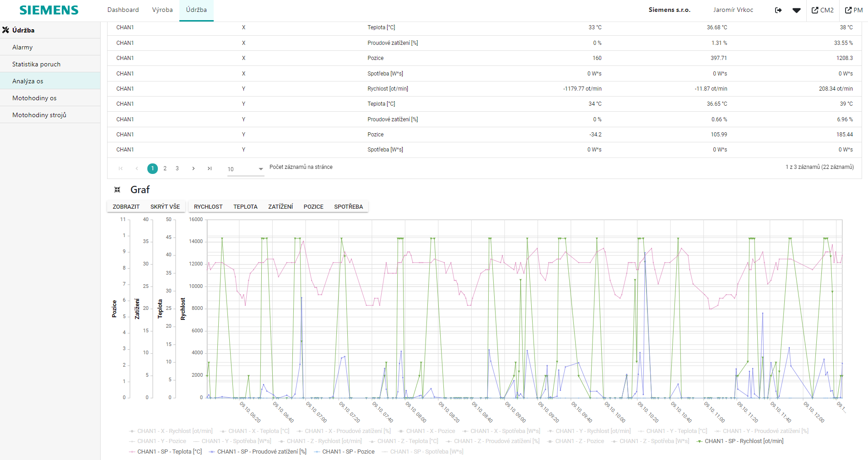Viewport: 868px width, 460px height.
Task: Go to next page of records
Action: [194, 168]
